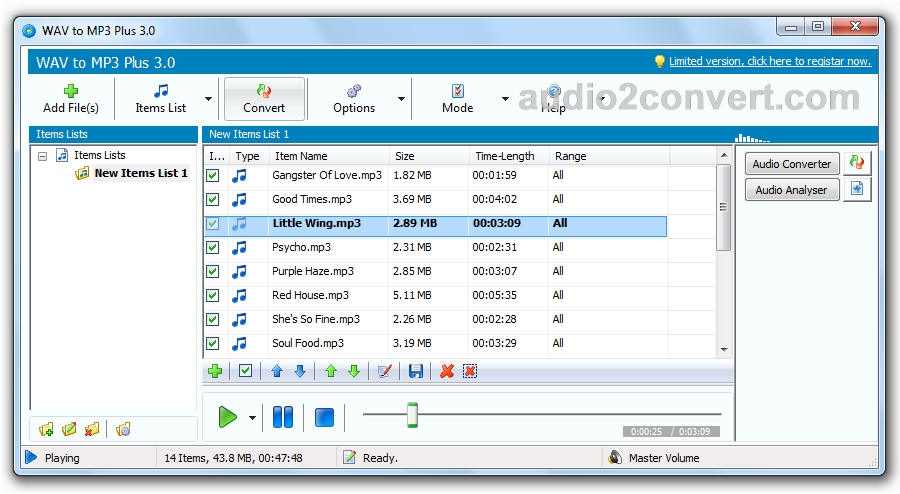The width and height of the screenshot is (900, 494).
Task: Click the green down arrow icon
Action: tap(354, 371)
